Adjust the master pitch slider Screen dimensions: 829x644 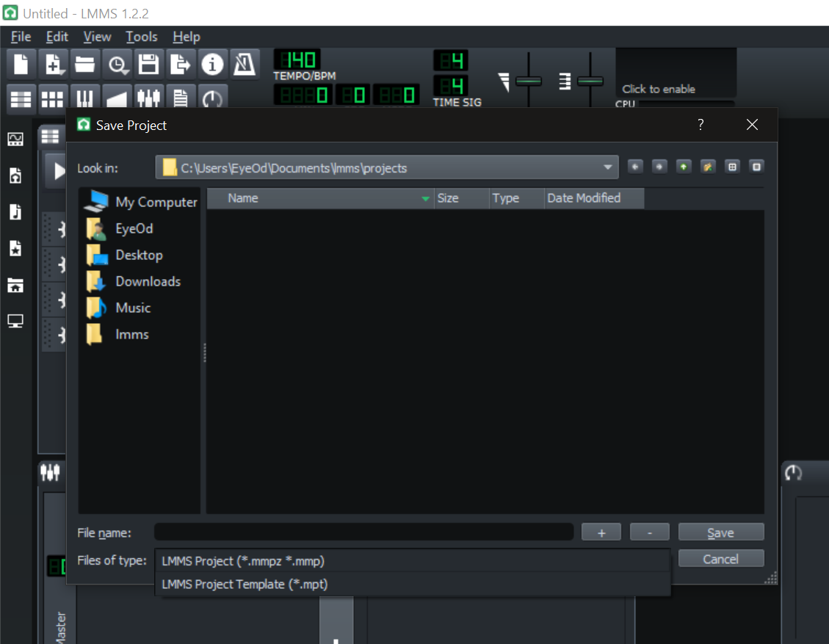[x=590, y=81]
